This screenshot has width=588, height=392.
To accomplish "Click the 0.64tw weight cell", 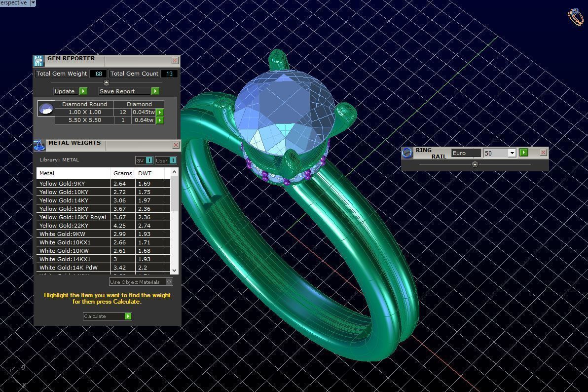I will pyautogui.click(x=143, y=120).
